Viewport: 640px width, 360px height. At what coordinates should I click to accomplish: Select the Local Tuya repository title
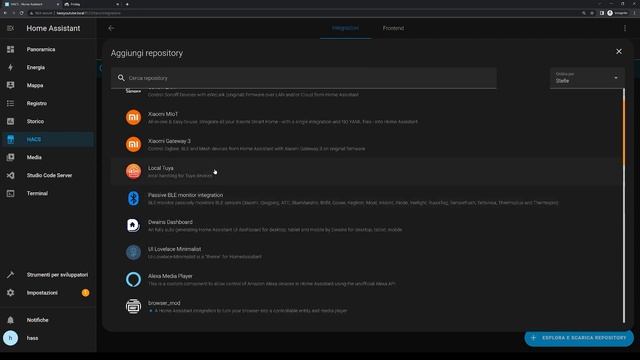click(160, 168)
